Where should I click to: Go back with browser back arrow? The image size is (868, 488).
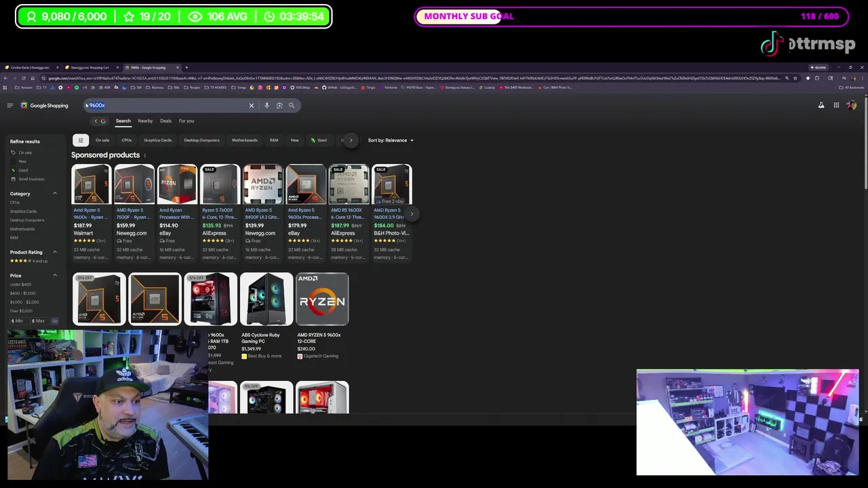pos(5,78)
